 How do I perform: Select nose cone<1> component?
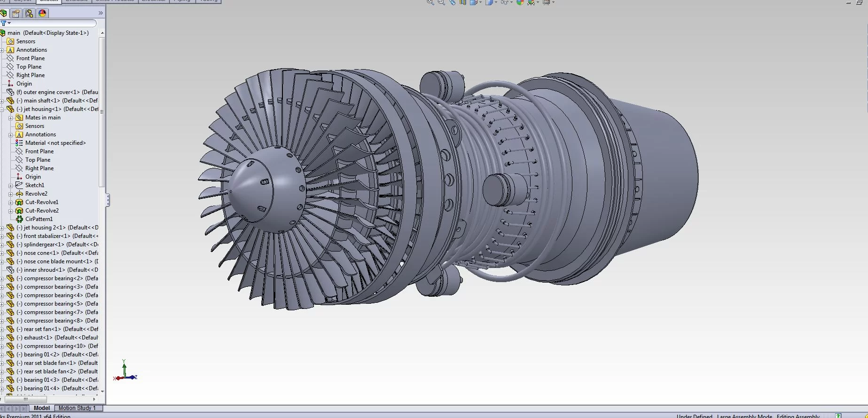[57, 253]
